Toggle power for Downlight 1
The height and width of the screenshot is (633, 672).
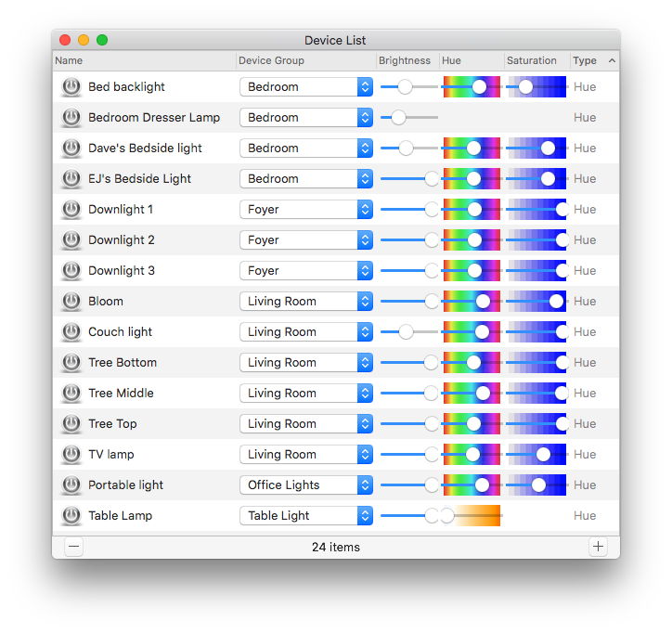71,210
